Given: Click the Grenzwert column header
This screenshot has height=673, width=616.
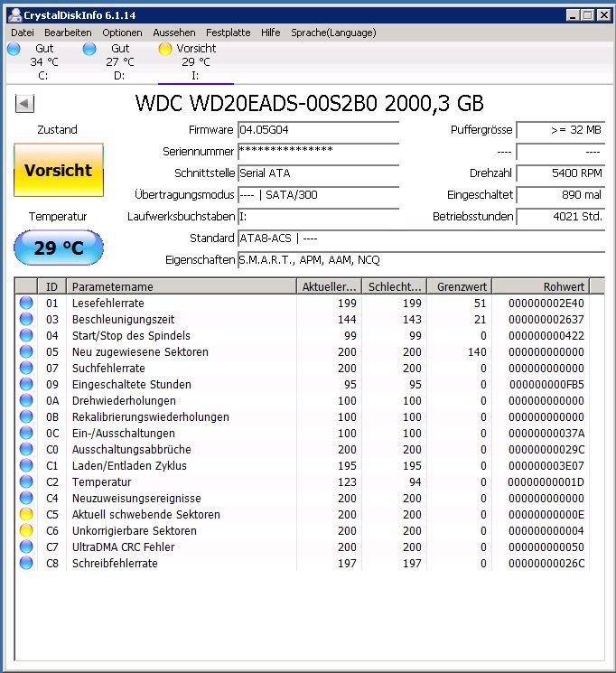Looking at the screenshot, I should [x=460, y=286].
